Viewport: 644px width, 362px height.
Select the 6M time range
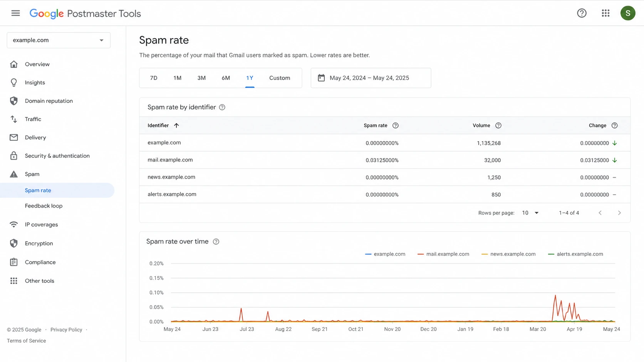click(x=226, y=78)
